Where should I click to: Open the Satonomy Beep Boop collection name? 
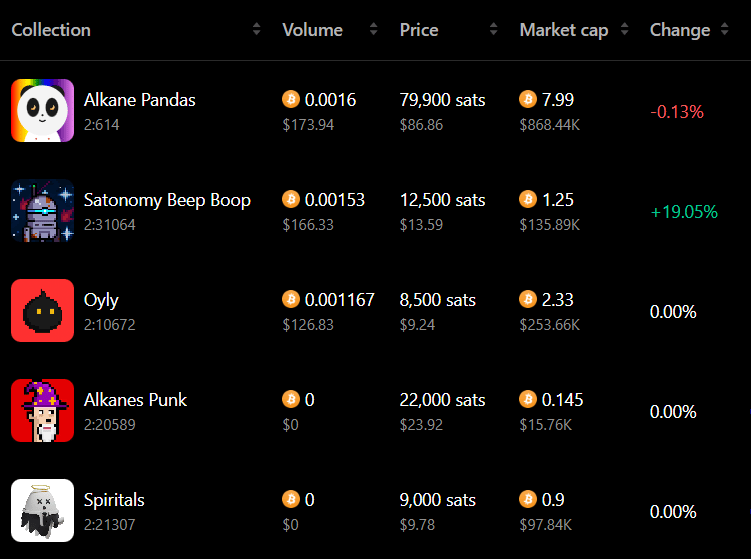point(167,200)
